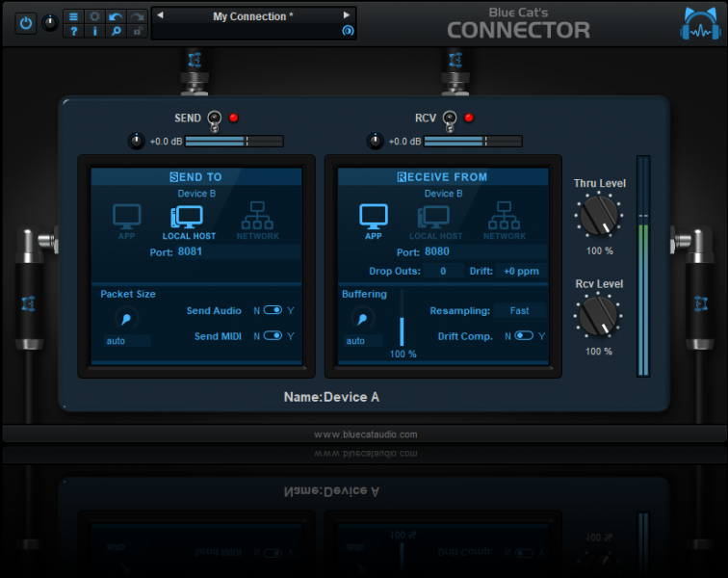Screen dimensions: 728x578
Task: Click the Blue Cat Audio cat logo
Action: click(700, 24)
